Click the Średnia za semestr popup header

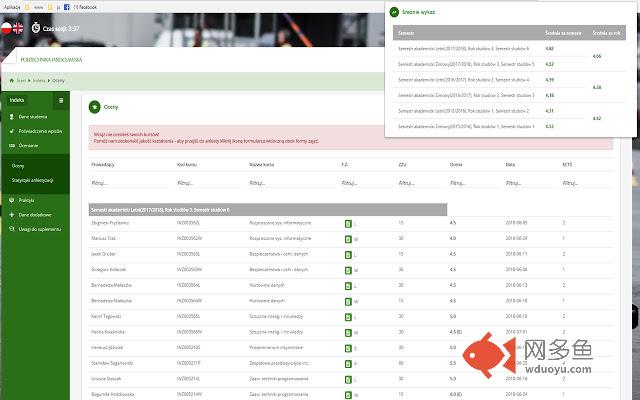(563, 33)
